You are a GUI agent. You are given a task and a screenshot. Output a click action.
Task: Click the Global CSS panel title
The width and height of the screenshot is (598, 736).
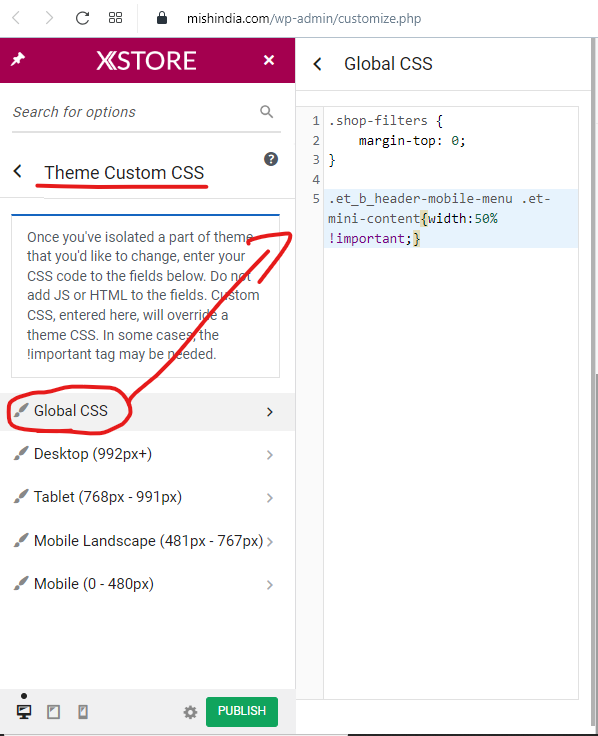pyautogui.click(x=388, y=64)
